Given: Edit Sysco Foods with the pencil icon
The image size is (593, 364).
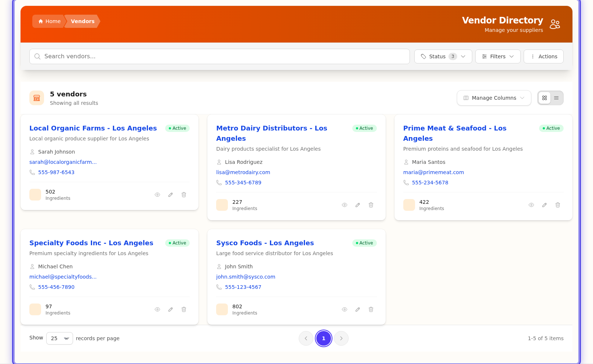Looking at the screenshot, I should point(358,309).
